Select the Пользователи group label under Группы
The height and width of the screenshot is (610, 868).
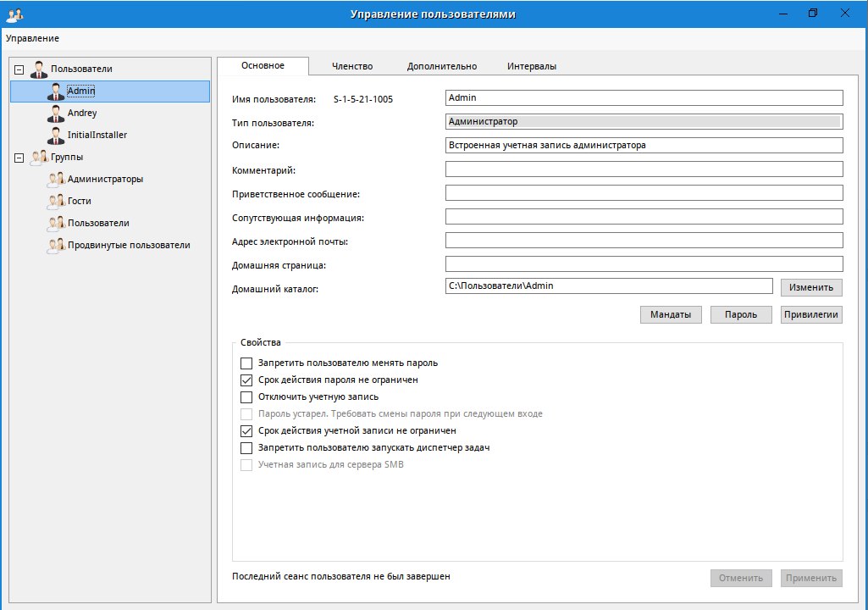pos(98,224)
